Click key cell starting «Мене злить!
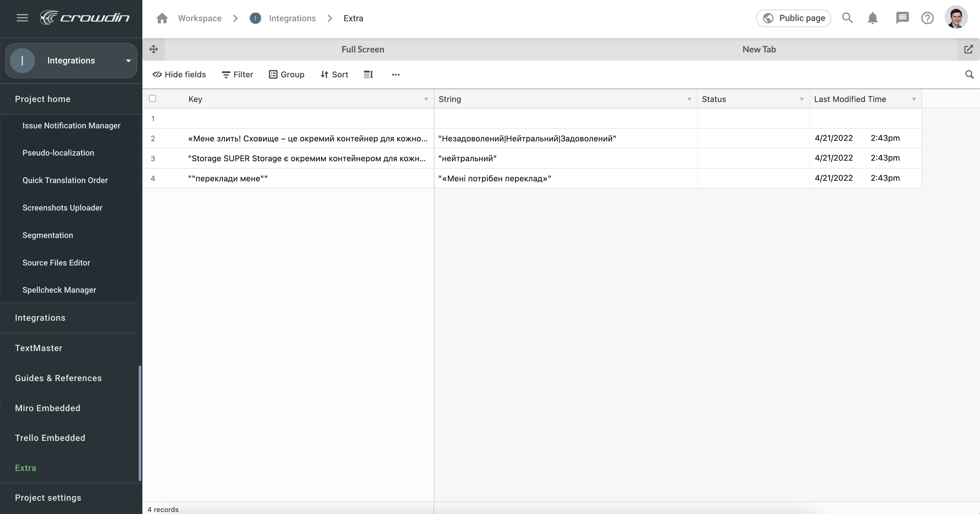 pyautogui.click(x=308, y=138)
